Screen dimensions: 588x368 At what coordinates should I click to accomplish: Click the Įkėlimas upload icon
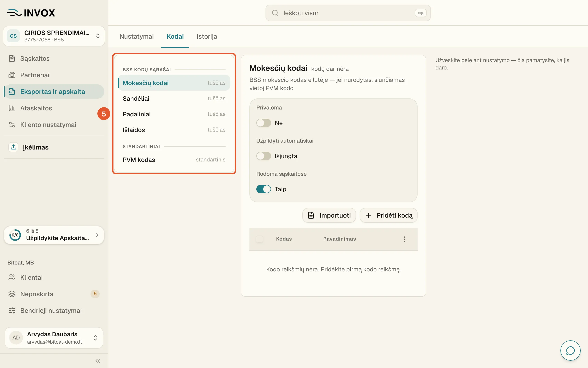click(x=13, y=147)
